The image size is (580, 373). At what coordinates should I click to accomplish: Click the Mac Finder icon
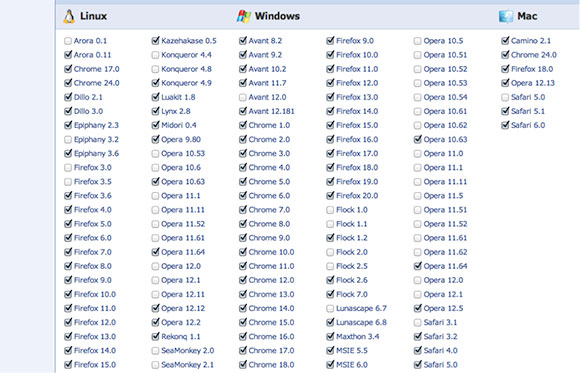(506, 16)
